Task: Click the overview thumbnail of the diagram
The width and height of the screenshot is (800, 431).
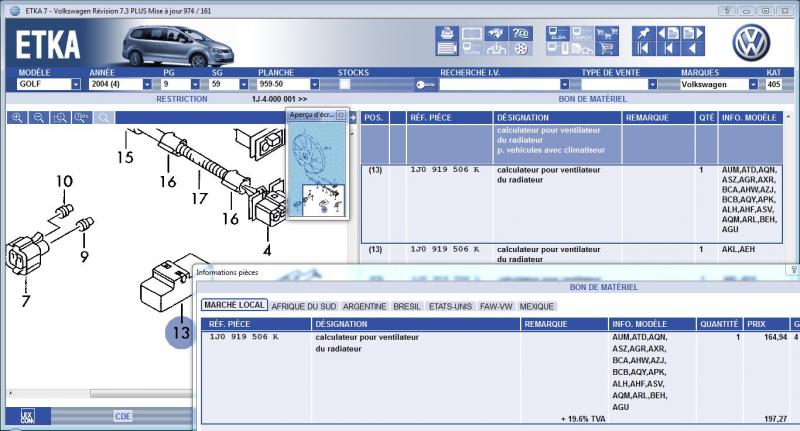Action: (318, 168)
